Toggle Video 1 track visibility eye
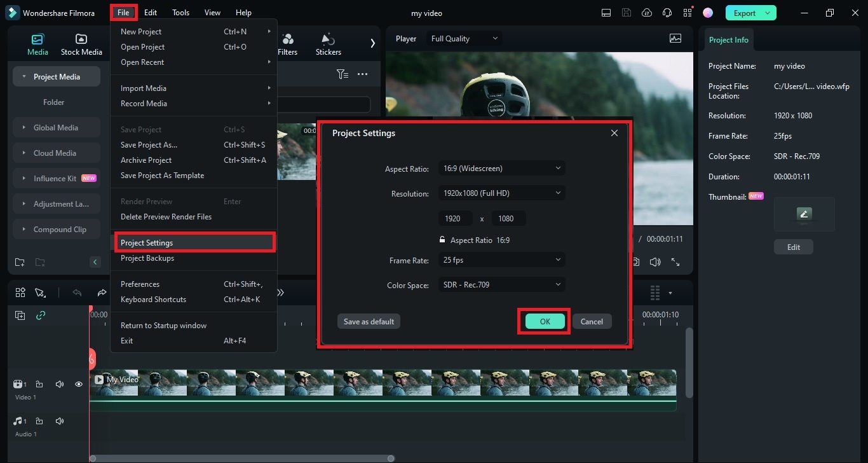The image size is (868, 463). (x=79, y=384)
